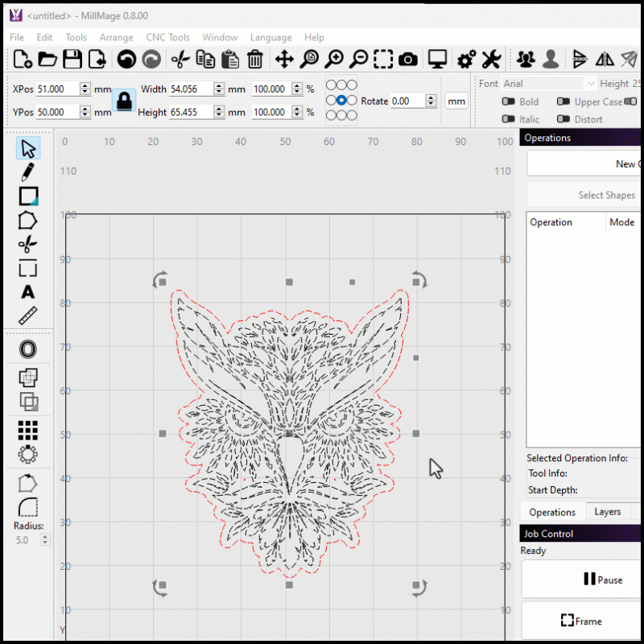The height and width of the screenshot is (644, 644).
Task: Select the Draw Lines pencil tool
Action: 28,171
